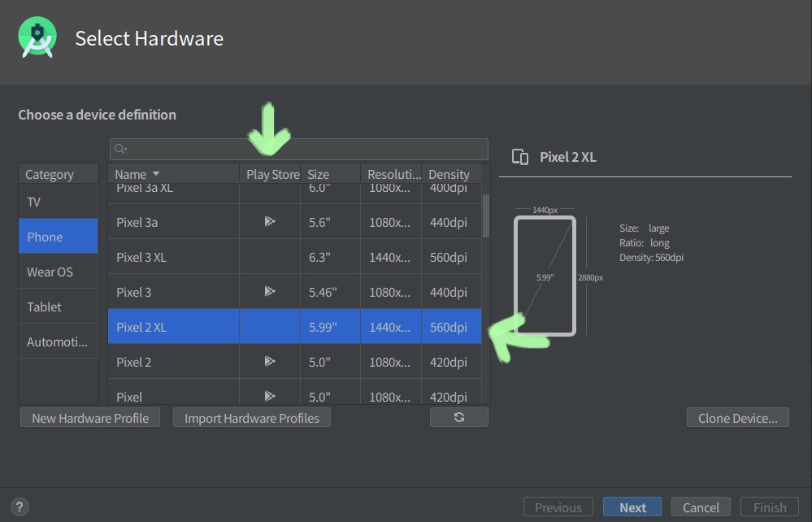
Task: Click the device icon beside Pixel 2 XL title
Action: 520,157
